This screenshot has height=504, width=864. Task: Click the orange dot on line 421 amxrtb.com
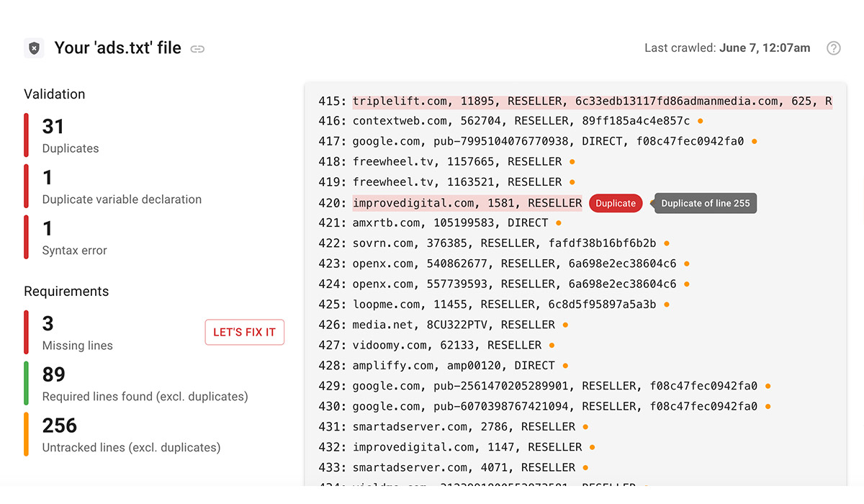[559, 223]
